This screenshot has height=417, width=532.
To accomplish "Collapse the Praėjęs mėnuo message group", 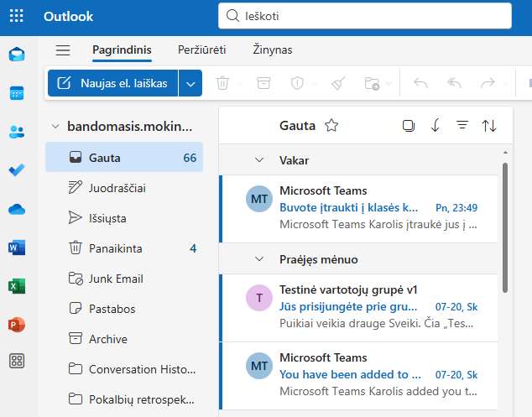I will [x=259, y=259].
